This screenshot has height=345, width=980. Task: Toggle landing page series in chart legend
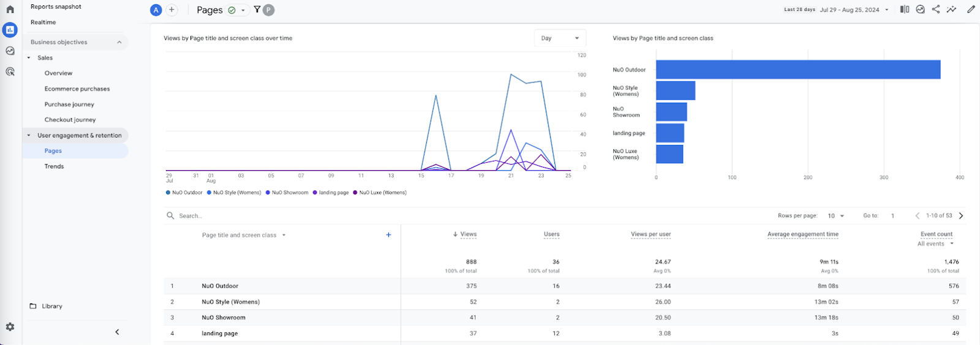click(331, 193)
